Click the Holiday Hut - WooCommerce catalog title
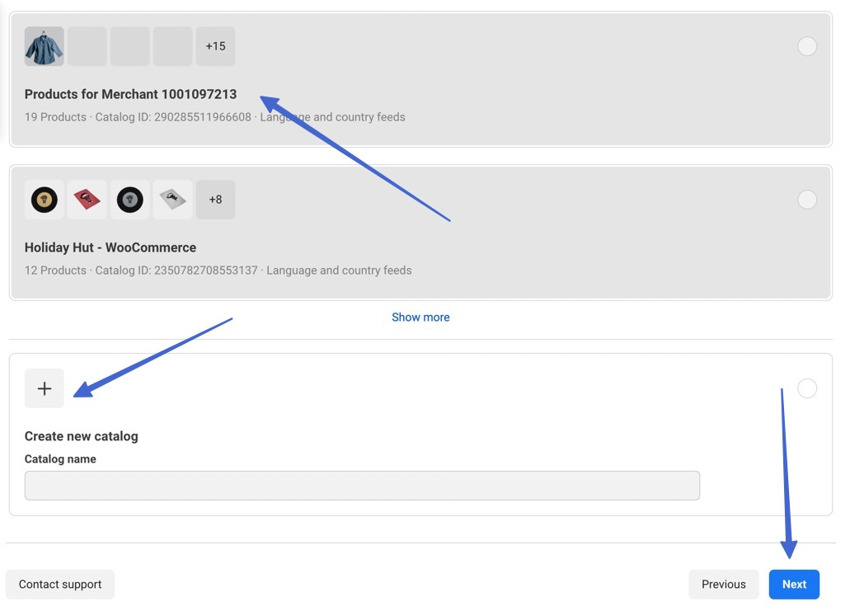This screenshot has width=850, height=616. (x=110, y=247)
